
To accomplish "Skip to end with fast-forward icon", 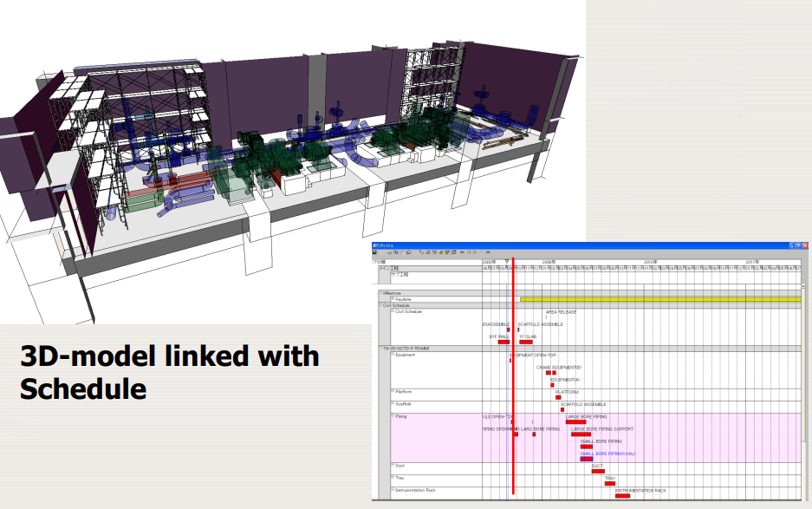I will tap(488, 252).
